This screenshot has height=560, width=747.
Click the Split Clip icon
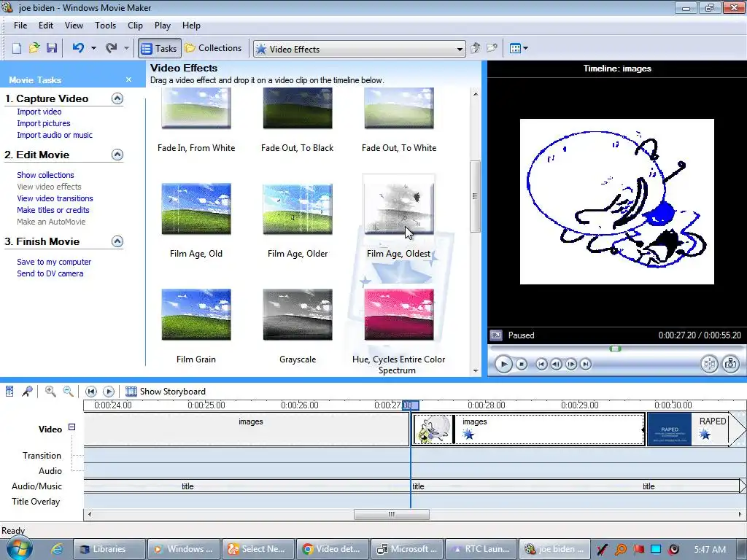point(709,365)
